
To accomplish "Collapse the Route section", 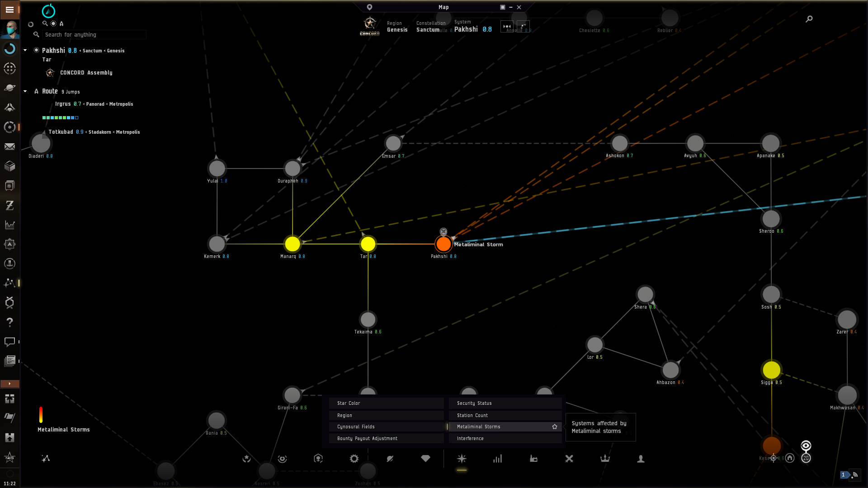I will [25, 91].
